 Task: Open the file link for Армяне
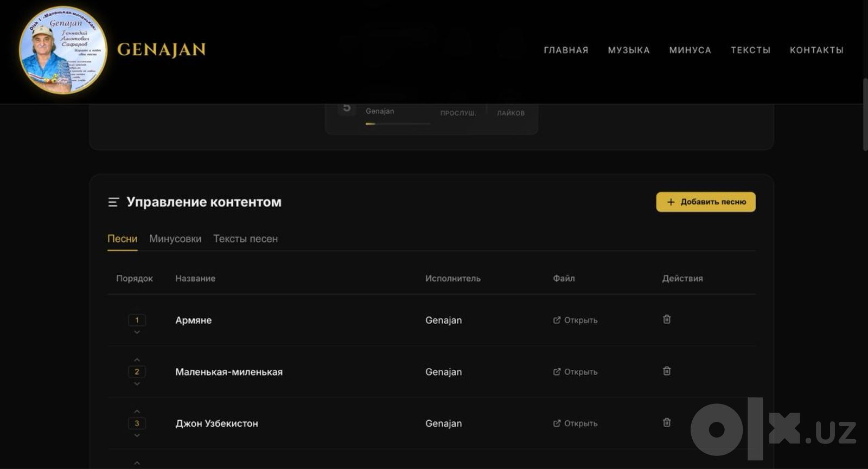click(x=575, y=320)
